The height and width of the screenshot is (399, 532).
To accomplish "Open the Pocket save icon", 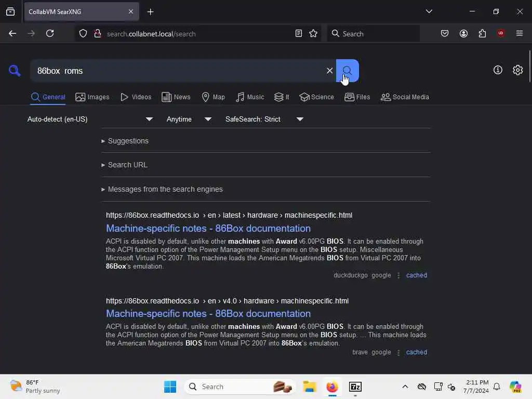I will (445, 33).
